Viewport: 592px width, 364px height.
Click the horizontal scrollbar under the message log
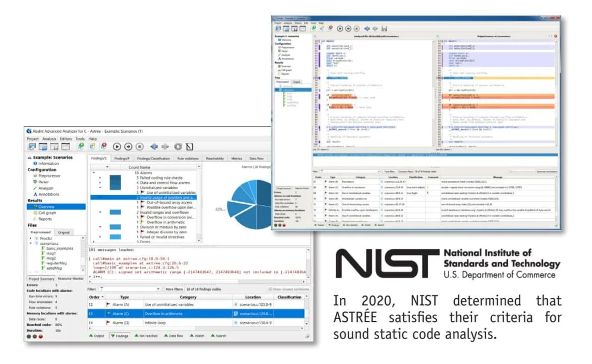pyautogui.click(x=197, y=281)
